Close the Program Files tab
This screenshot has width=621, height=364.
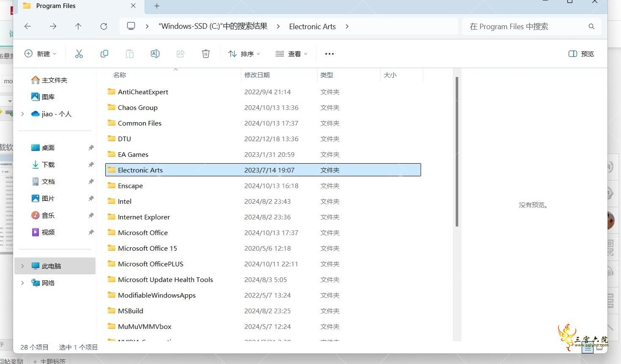[133, 6]
